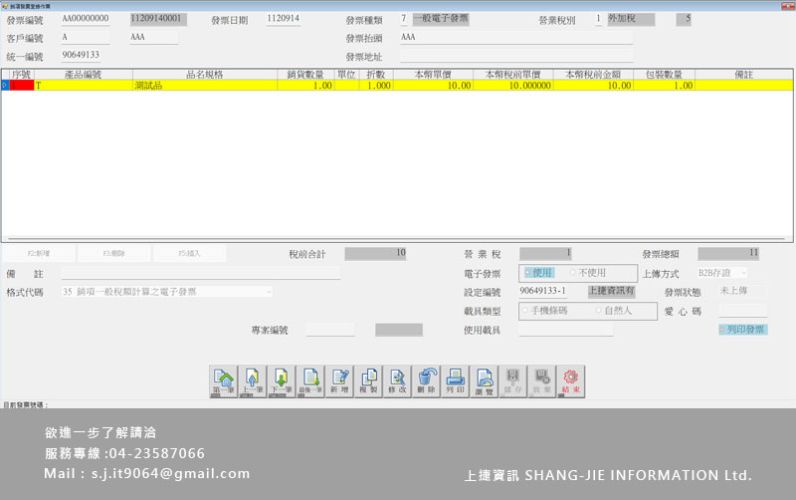Select the 不使用 e-invoice radio option
796x500 pixels.
588,273
